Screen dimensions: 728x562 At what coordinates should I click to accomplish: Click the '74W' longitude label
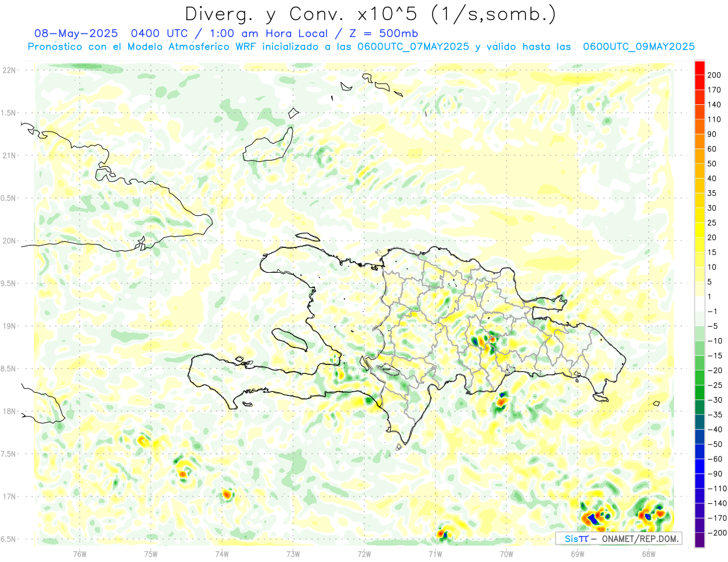tap(222, 554)
